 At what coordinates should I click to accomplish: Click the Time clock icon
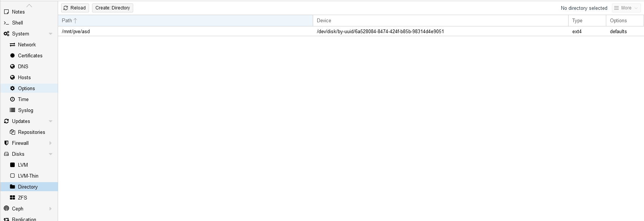pos(12,99)
